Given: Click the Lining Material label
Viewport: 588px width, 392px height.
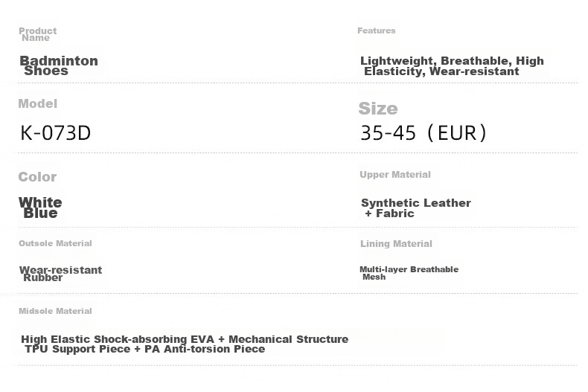Looking at the screenshot, I should [x=396, y=243].
